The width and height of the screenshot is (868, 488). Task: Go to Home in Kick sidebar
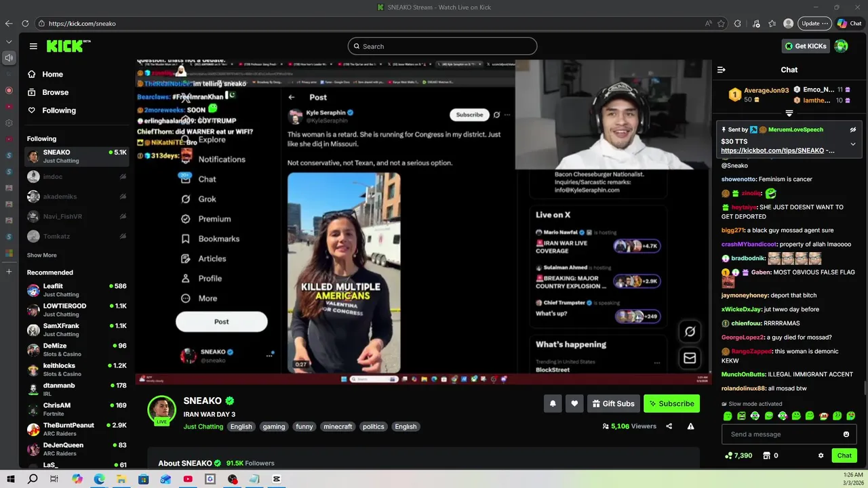tap(53, 75)
